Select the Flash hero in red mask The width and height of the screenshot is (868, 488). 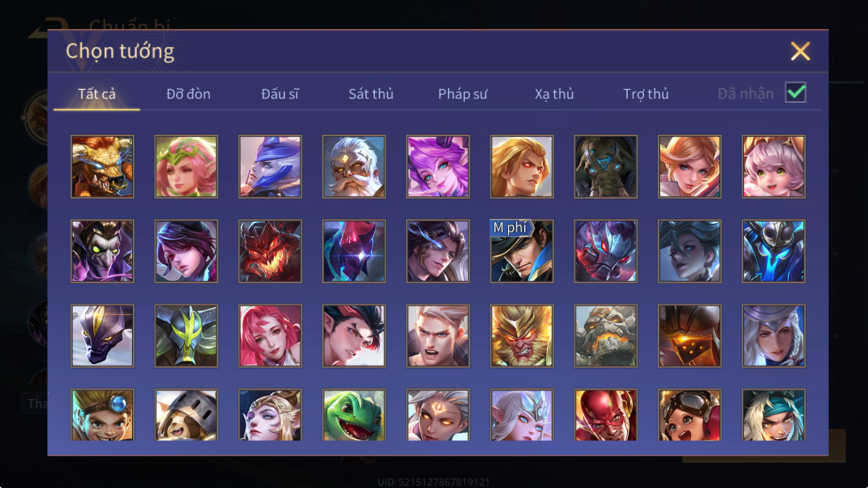point(606,415)
